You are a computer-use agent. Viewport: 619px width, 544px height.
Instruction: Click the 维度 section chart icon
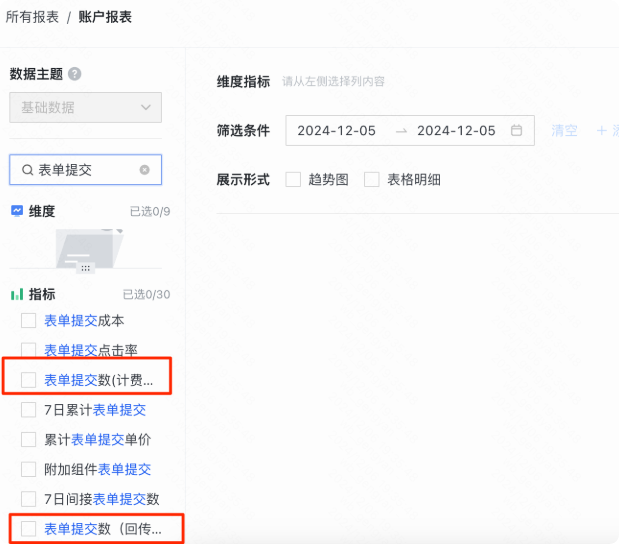pos(17,211)
